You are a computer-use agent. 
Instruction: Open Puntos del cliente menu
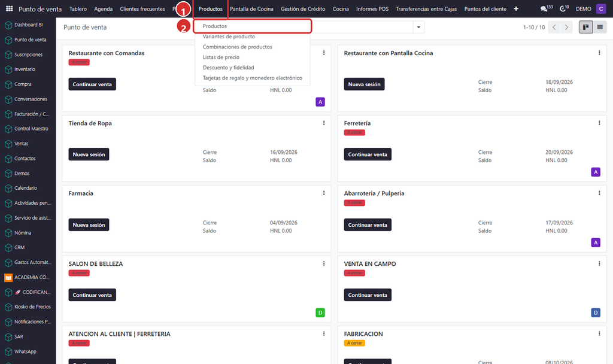[x=485, y=8]
